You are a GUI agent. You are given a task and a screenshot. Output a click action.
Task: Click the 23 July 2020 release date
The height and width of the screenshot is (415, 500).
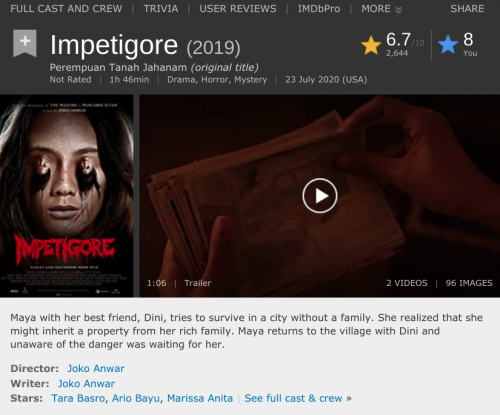tap(326, 80)
